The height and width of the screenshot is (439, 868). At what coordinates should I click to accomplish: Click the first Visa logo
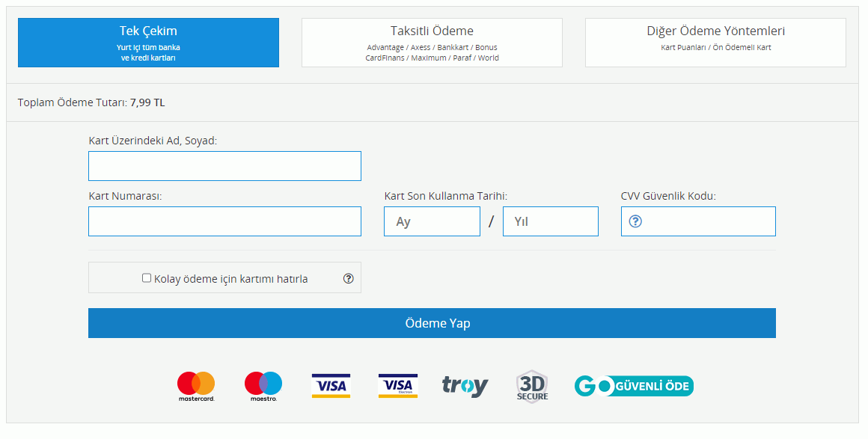pos(331,386)
